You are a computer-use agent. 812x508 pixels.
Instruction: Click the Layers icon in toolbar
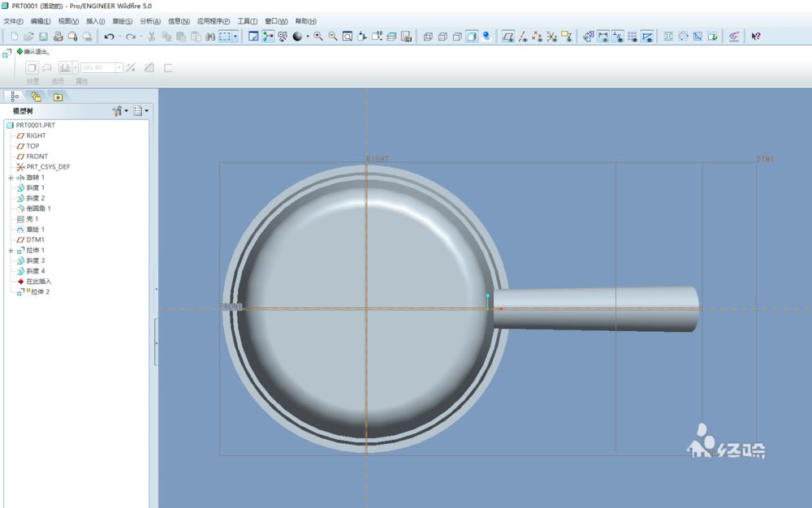(391, 37)
